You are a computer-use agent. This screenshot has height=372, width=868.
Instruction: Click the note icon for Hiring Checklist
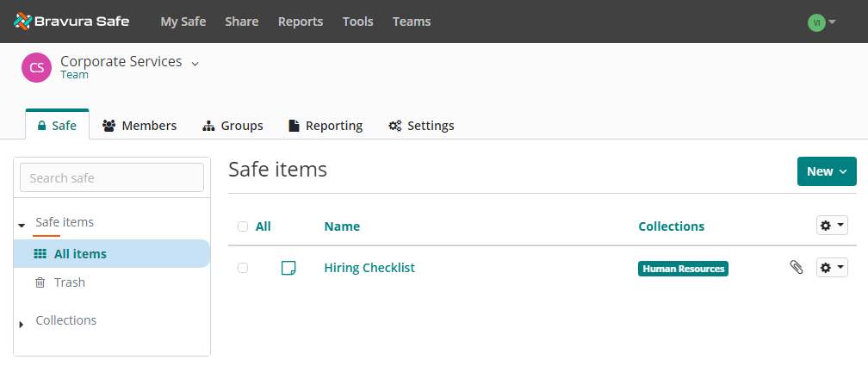click(288, 268)
